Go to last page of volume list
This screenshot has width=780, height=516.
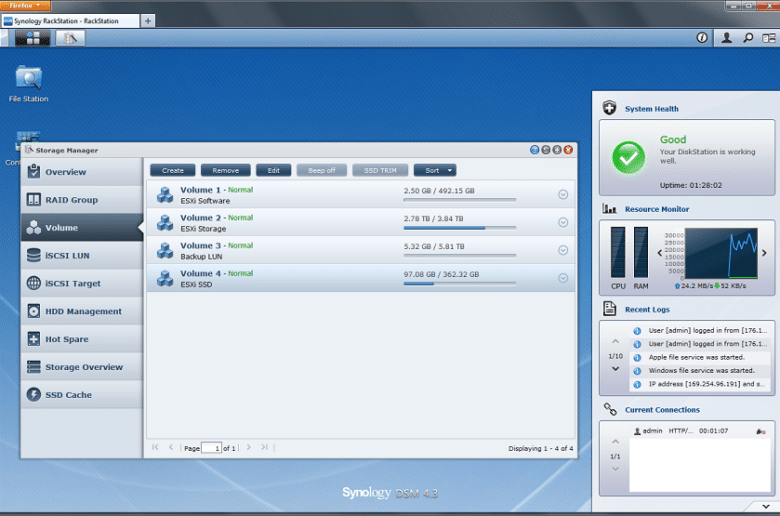264,447
